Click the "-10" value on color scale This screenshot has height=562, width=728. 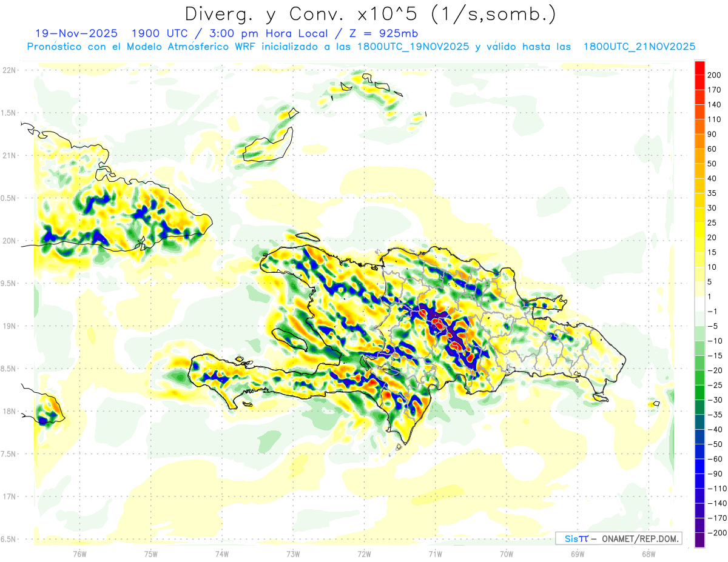[x=714, y=341]
